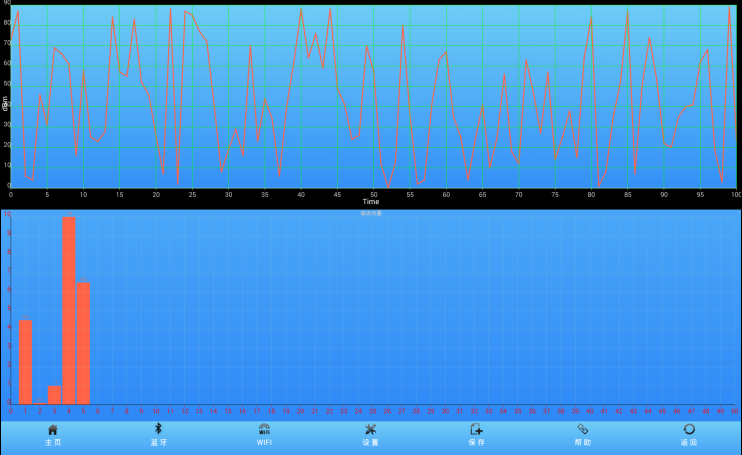Tap the 50 tick on the line chart's Time axis
The image size is (742, 455).
point(373,194)
